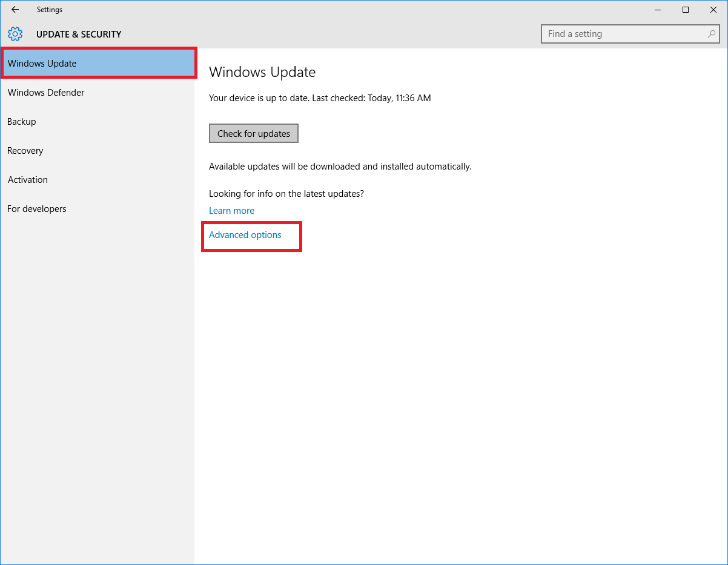Switch to the Backup section
Viewport: 728px width, 565px height.
coord(22,122)
